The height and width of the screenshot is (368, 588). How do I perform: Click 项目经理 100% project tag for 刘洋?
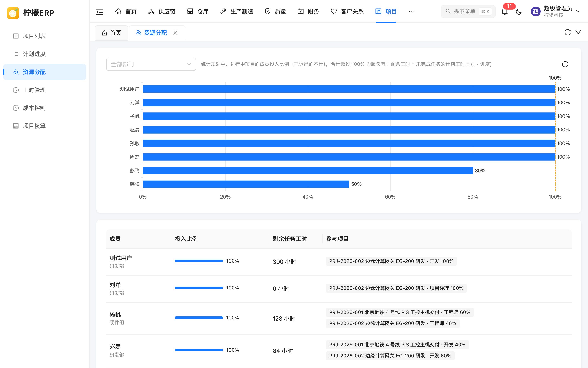pyautogui.click(x=396, y=288)
